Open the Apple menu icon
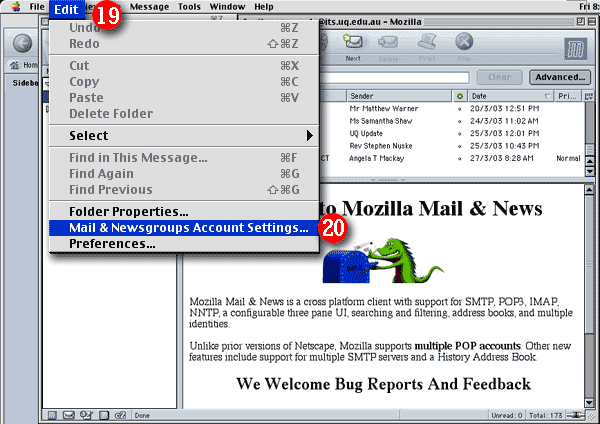Image resolution: width=600 pixels, height=424 pixels. click(x=11, y=7)
